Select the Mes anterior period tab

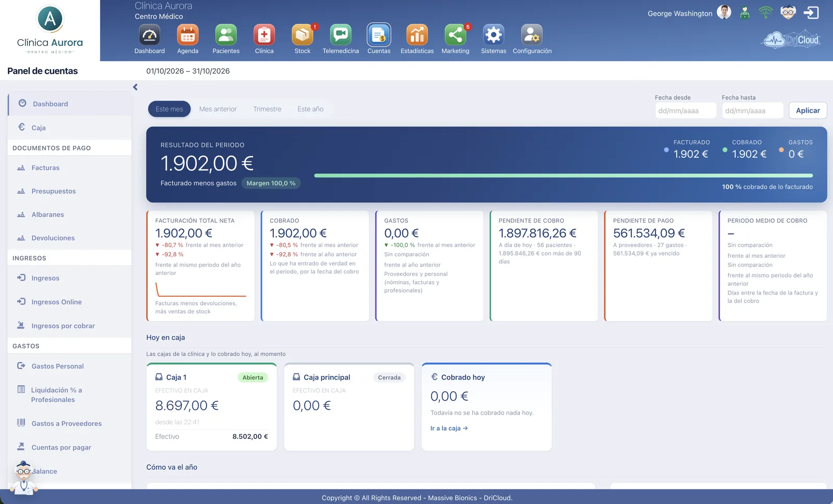[218, 109]
